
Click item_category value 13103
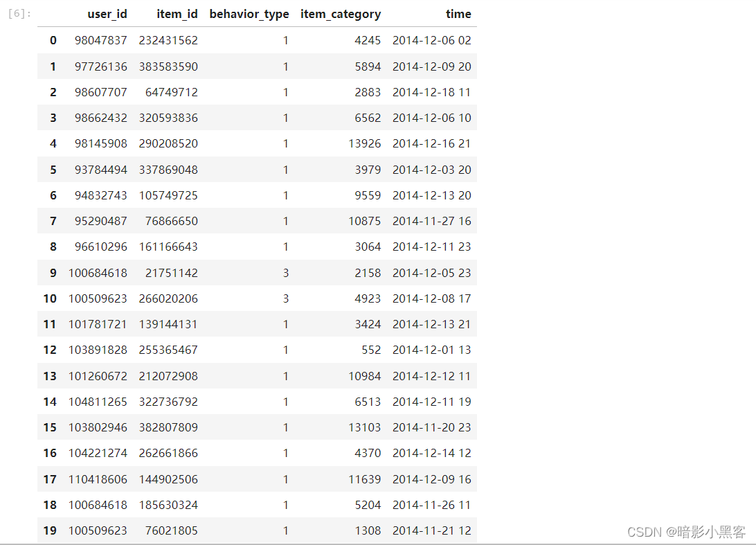click(x=364, y=427)
